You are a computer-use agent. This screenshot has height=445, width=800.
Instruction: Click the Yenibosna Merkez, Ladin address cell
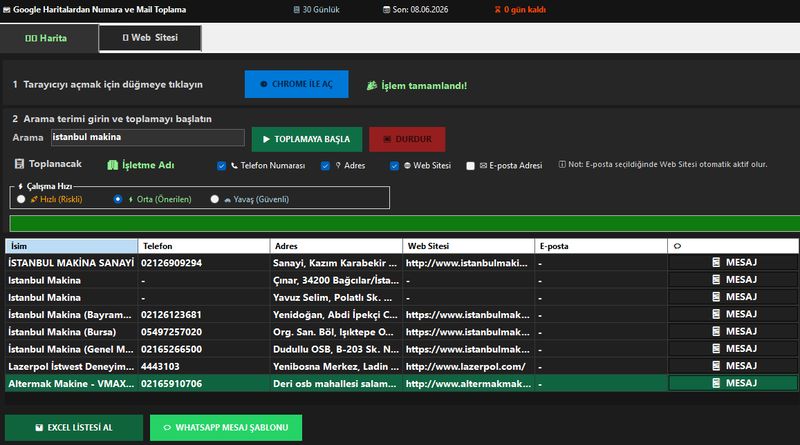tap(336, 367)
